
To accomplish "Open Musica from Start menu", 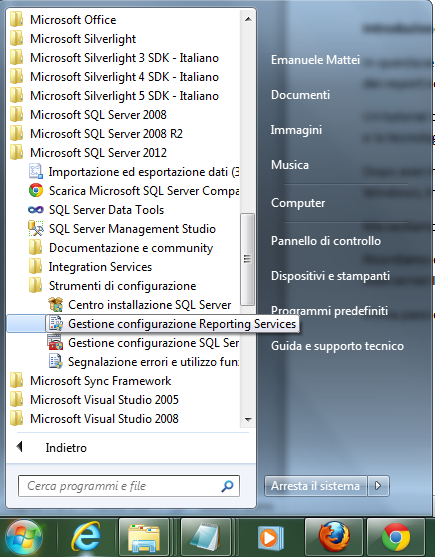I will (290, 165).
